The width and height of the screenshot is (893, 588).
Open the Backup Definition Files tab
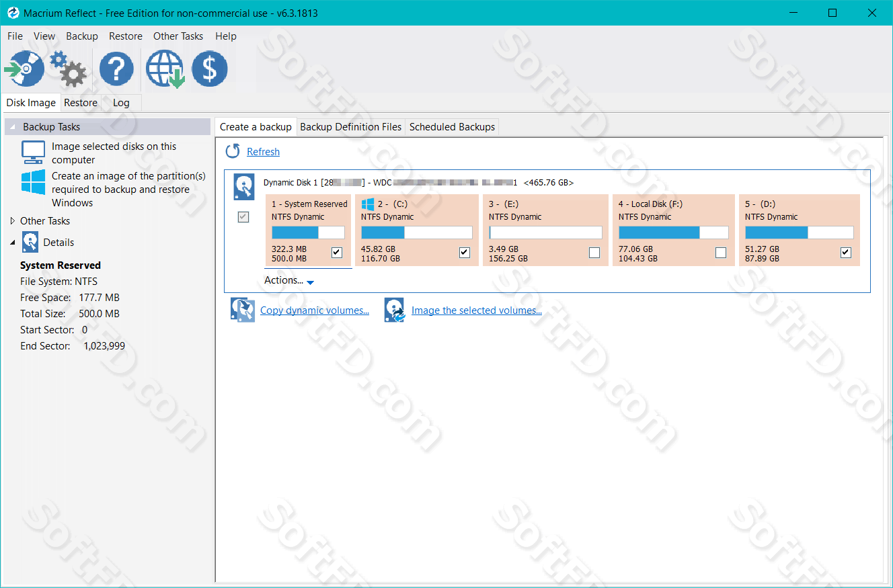pyautogui.click(x=350, y=126)
